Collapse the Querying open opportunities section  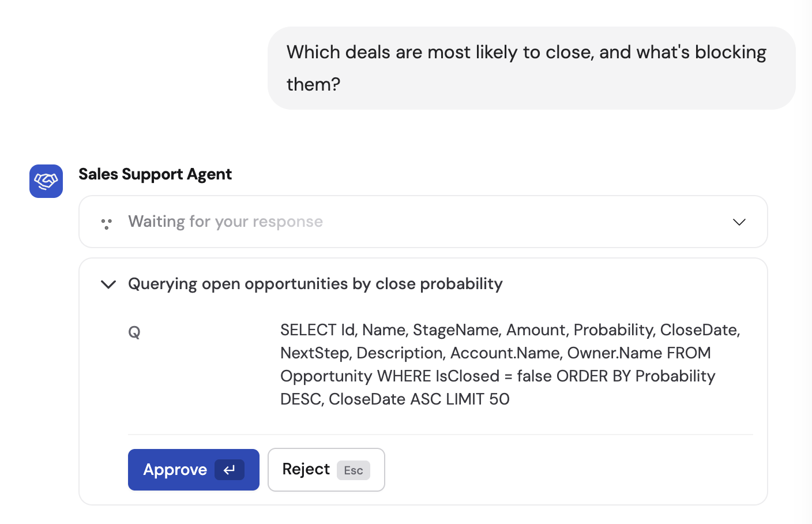click(108, 284)
